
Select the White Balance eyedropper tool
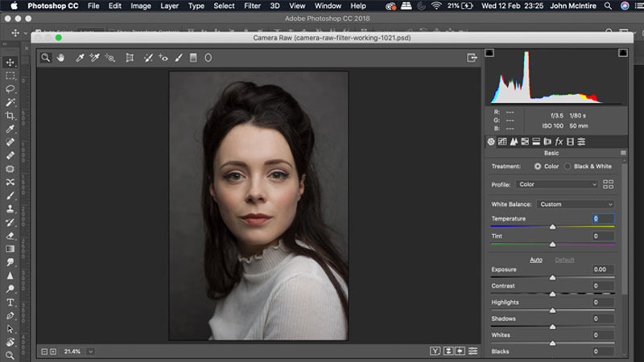pos(80,58)
